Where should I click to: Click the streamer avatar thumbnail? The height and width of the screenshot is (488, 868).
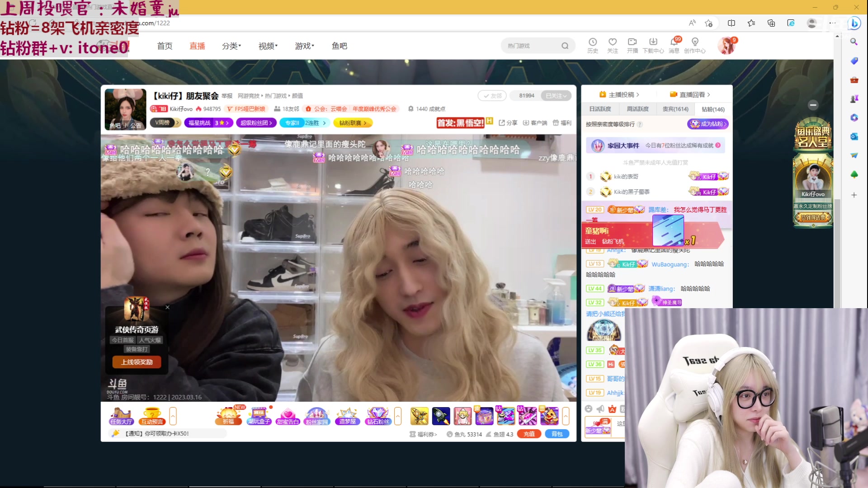tap(125, 109)
